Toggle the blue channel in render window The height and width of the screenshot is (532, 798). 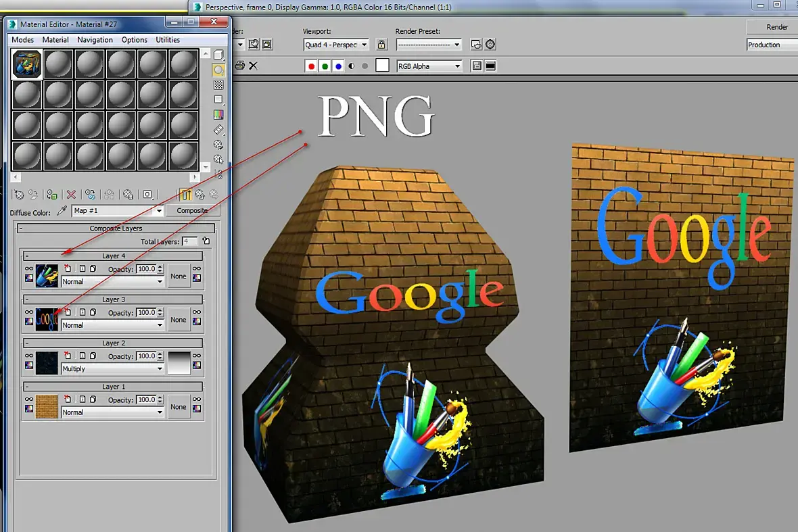[338, 66]
